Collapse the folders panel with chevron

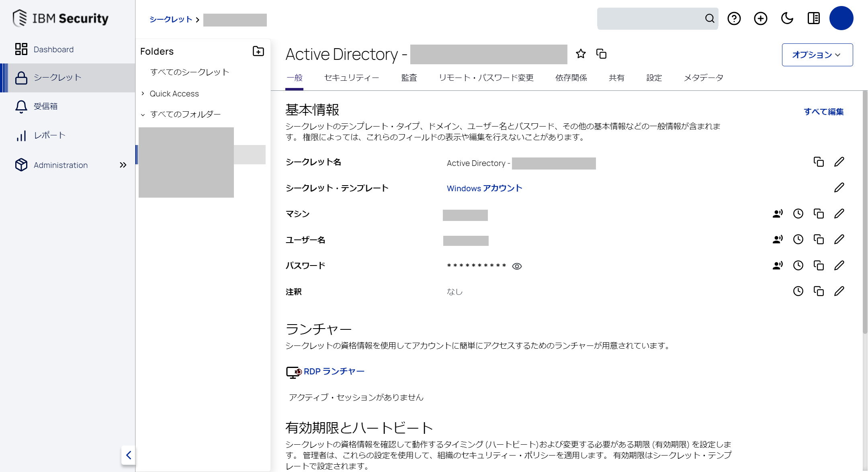(129, 455)
